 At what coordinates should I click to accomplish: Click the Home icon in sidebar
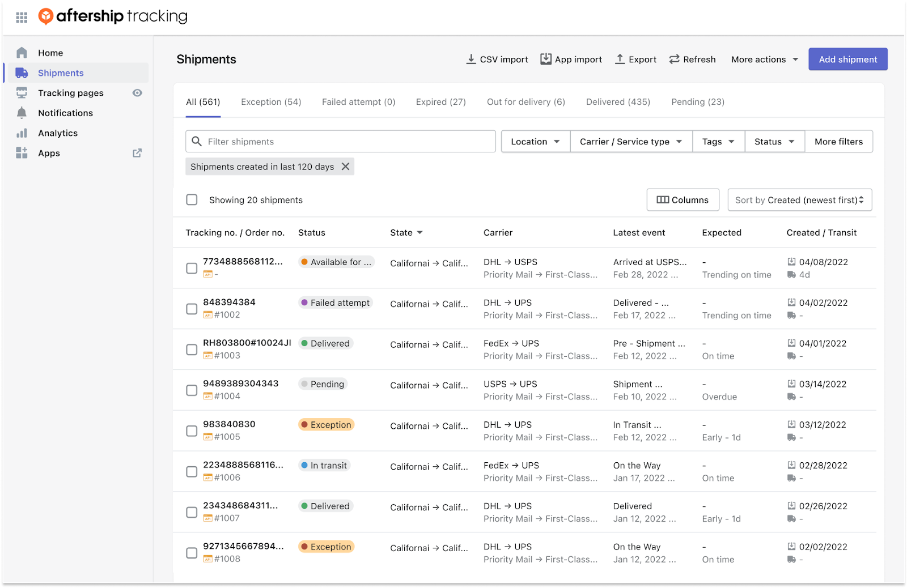[22, 53]
